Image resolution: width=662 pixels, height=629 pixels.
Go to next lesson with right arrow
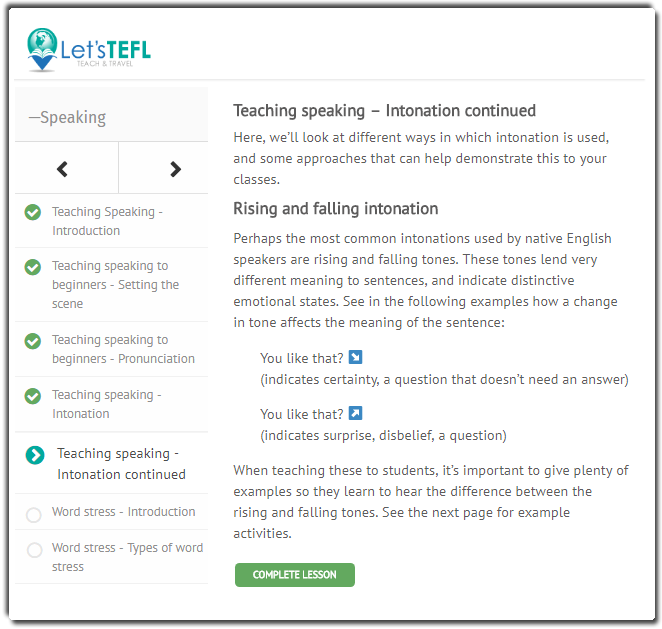pos(175,169)
